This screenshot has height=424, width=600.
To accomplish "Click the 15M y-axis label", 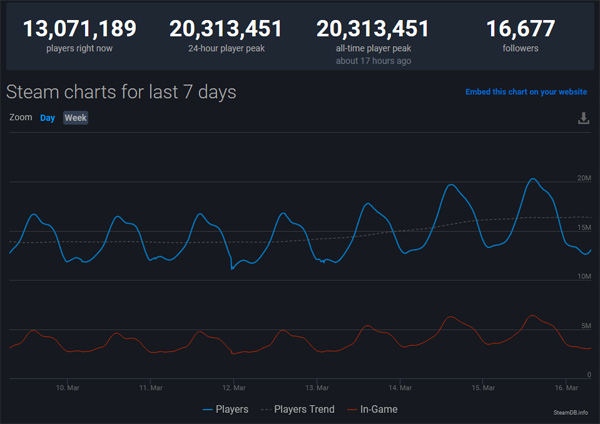I will click(584, 227).
